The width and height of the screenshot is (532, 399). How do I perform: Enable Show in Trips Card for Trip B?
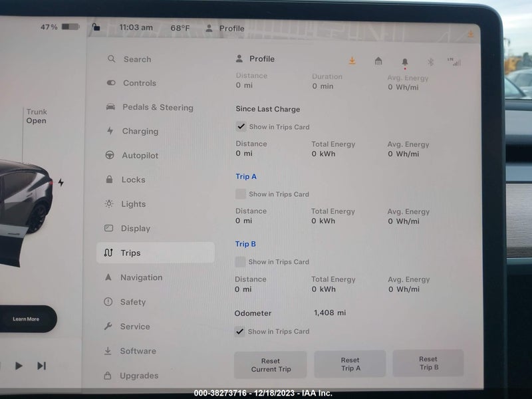coord(240,261)
